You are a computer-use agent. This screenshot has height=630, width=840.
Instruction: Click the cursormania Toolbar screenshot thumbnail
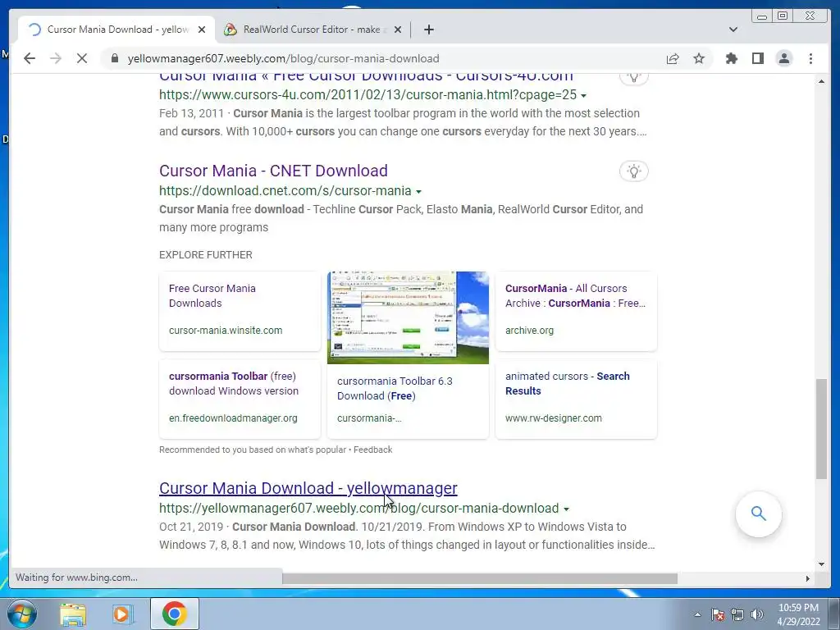click(x=408, y=317)
